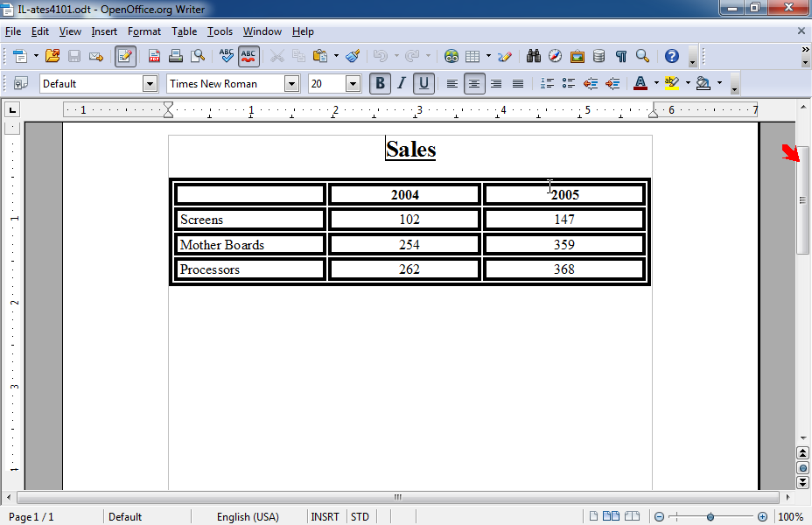This screenshot has height=525, width=812.
Task: Click the Gallery icon
Action: 577,56
